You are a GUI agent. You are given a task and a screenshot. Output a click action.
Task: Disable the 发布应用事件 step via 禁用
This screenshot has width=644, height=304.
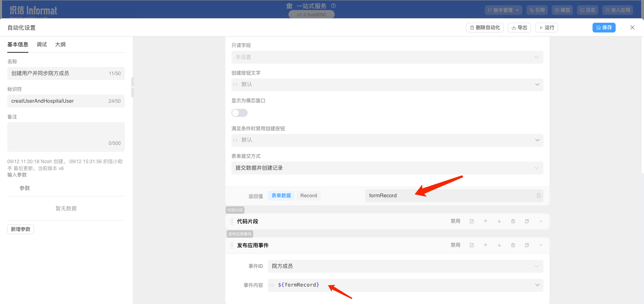coord(456,245)
